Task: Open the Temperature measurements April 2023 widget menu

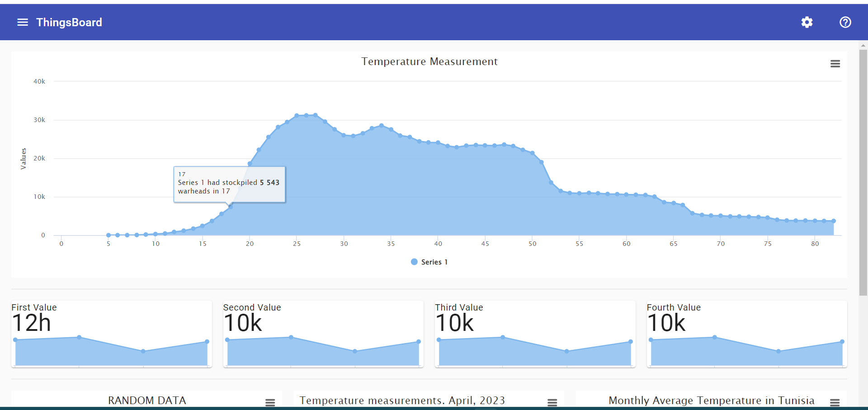Action: click(552, 402)
